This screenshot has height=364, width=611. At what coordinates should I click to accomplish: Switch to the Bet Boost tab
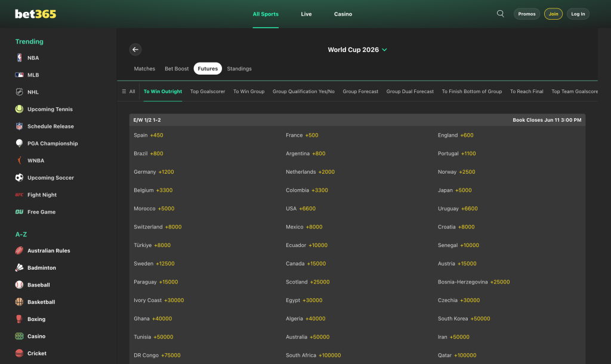(177, 69)
